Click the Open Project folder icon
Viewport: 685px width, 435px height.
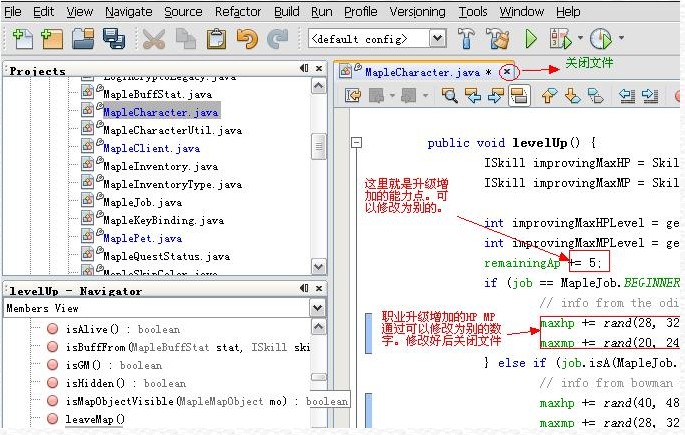click(x=83, y=39)
